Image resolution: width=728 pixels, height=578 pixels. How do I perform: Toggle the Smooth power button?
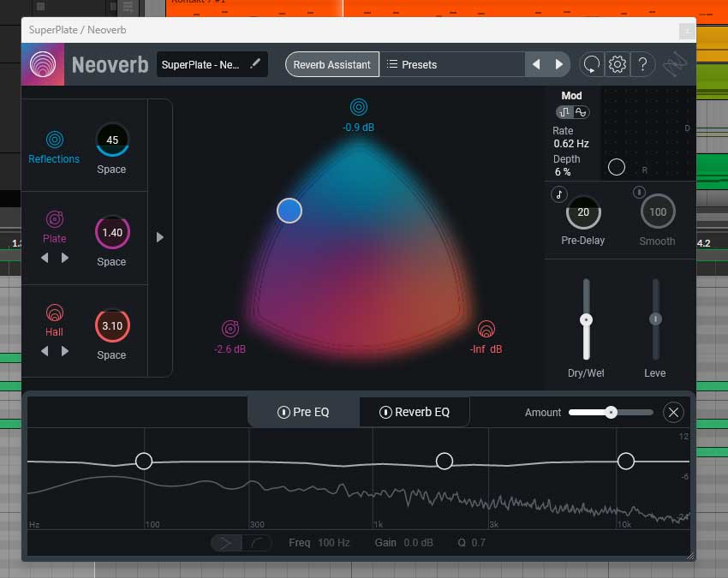[x=639, y=192]
